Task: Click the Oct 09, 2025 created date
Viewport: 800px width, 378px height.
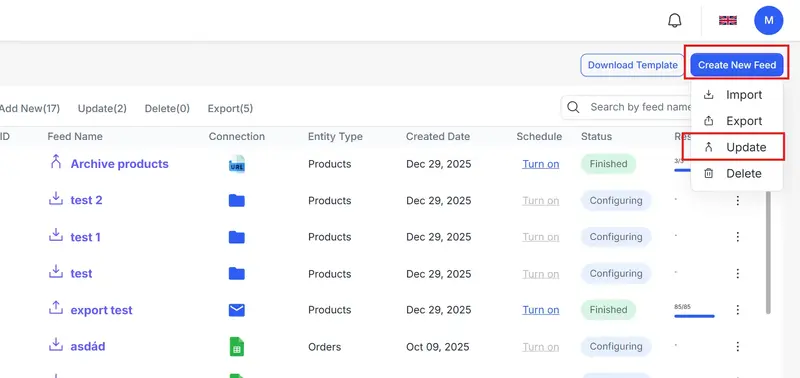Action: [x=438, y=347]
